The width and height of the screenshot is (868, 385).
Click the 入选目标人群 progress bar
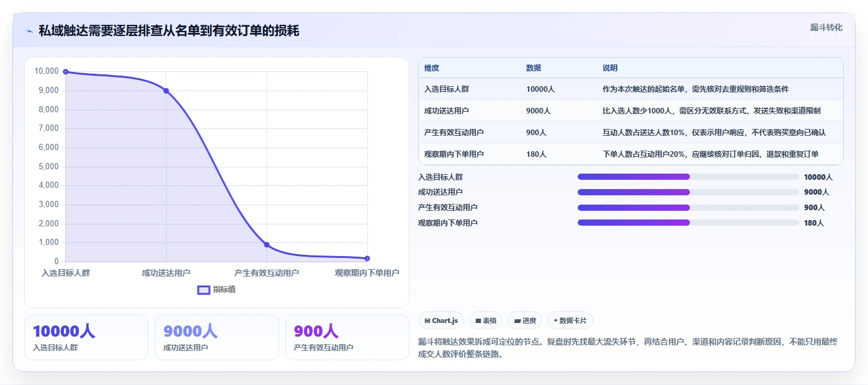(688, 177)
